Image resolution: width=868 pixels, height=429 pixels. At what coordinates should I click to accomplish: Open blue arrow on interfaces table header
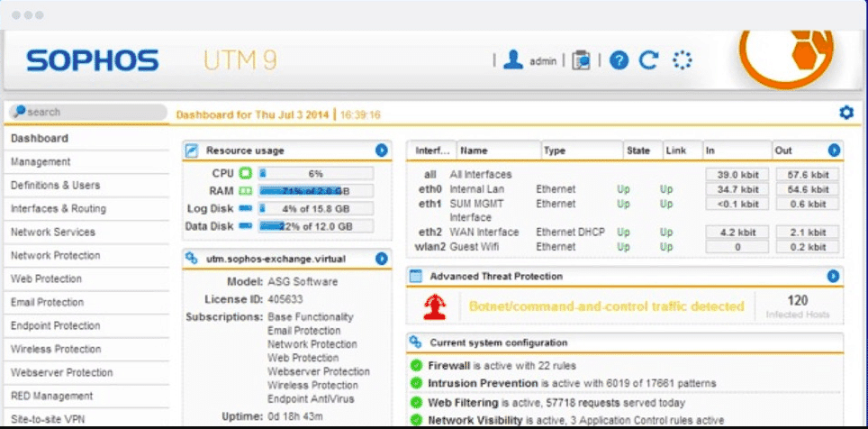(x=834, y=151)
